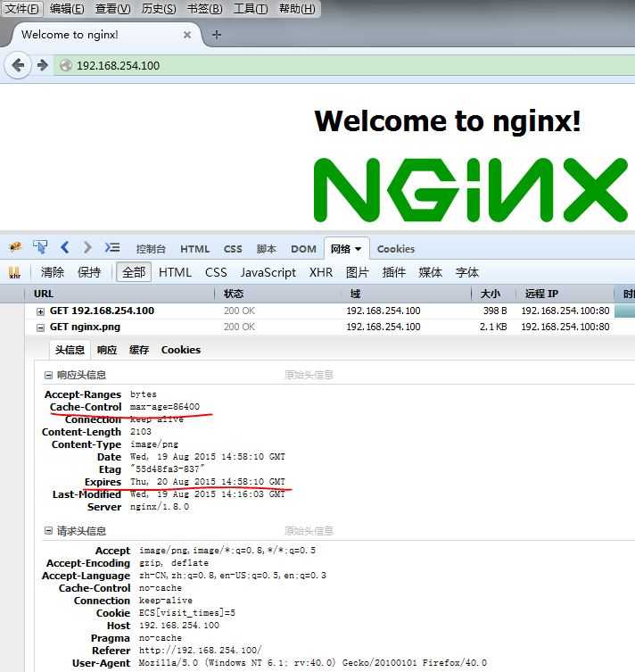Collapse the 请求头信息 section
The width and height of the screenshot is (635, 672).
pyautogui.click(x=48, y=531)
